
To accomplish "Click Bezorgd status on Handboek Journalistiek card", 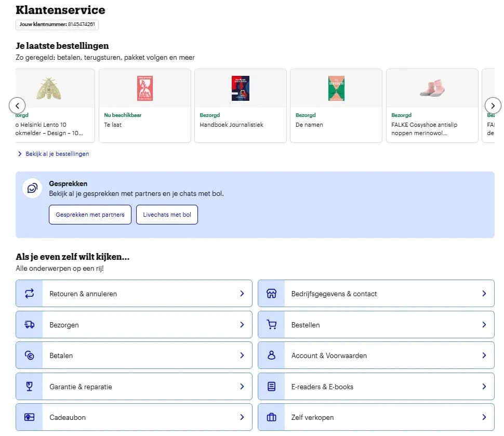I will click(x=209, y=115).
